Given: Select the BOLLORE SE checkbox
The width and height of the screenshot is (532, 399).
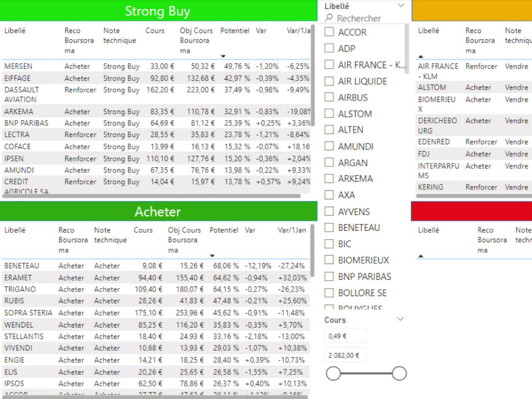Looking at the screenshot, I should point(328,293).
